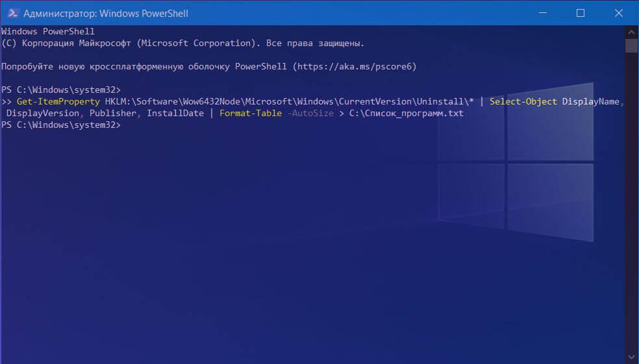Image resolution: width=639 pixels, height=364 pixels.
Task: Click the HKLM:\Software registry path text
Action: pyautogui.click(x=290, y=101)
